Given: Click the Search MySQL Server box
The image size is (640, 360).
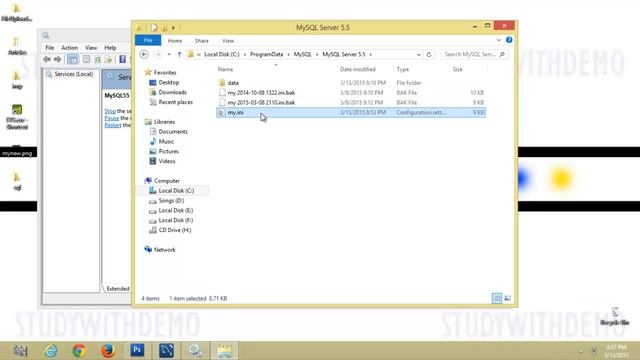Looking at the screenshot, I should tap(474, 54).
